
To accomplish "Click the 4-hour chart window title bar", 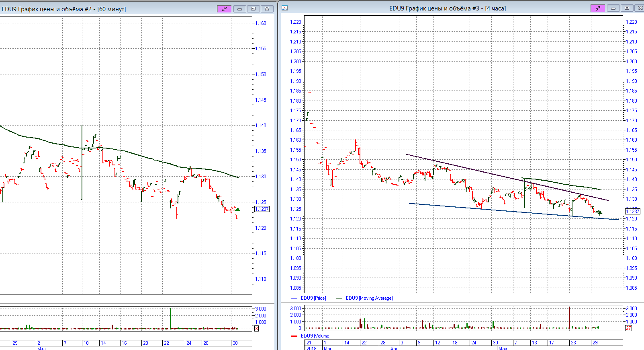I will [x=447, y=8].
